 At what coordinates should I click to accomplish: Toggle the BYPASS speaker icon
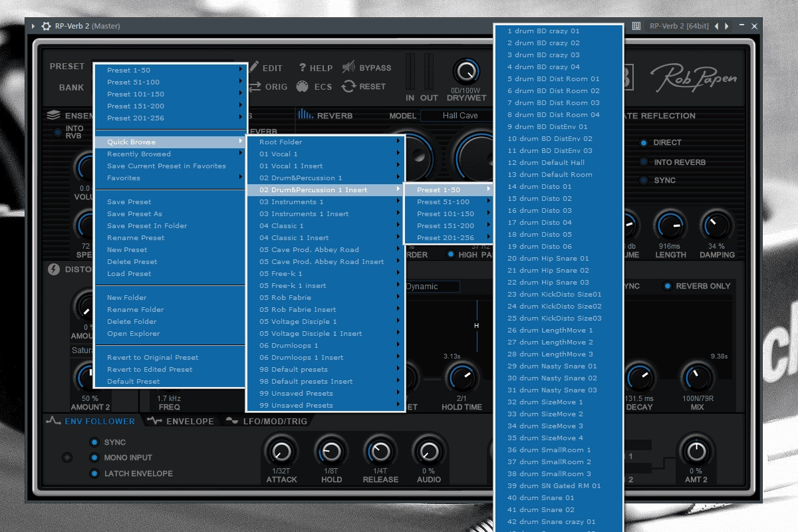[x=348, y=67]
